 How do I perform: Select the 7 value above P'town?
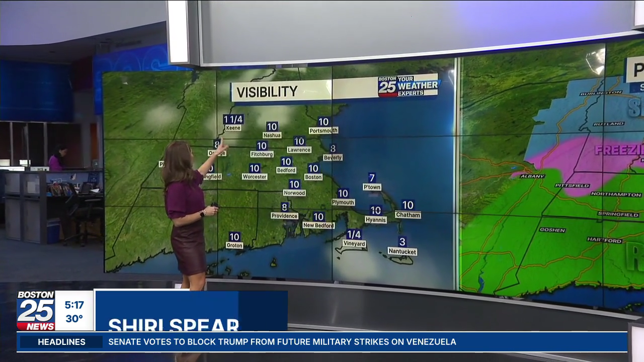[x=372, y=178]
